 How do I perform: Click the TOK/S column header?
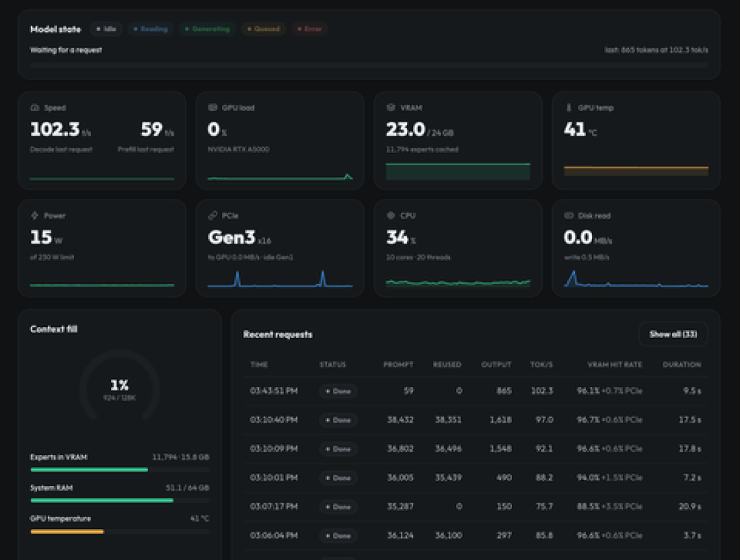pyautogui.click(x=541, y=365)
